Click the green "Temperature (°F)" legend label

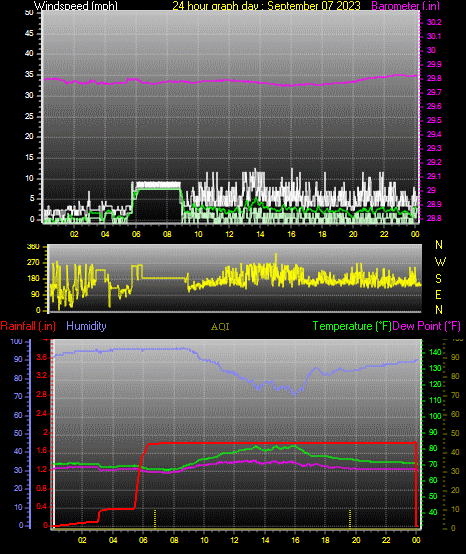pos(352,326)
